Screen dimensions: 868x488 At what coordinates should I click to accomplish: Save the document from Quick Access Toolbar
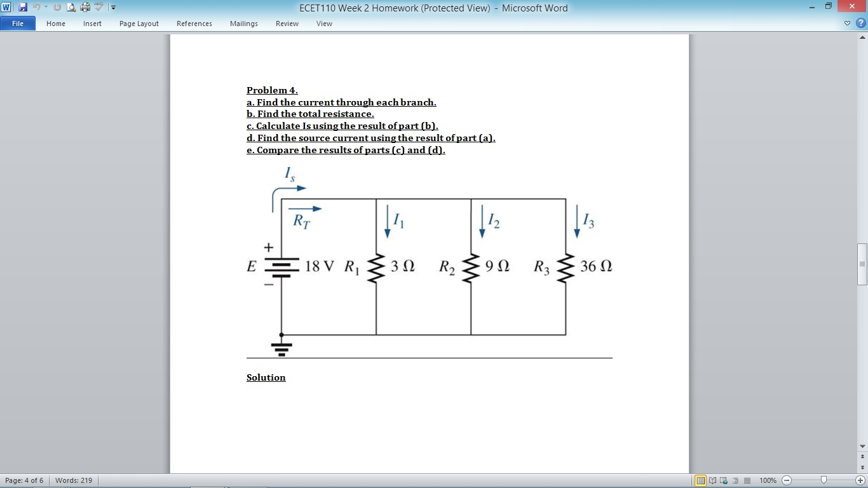click(x=22, y=7)
